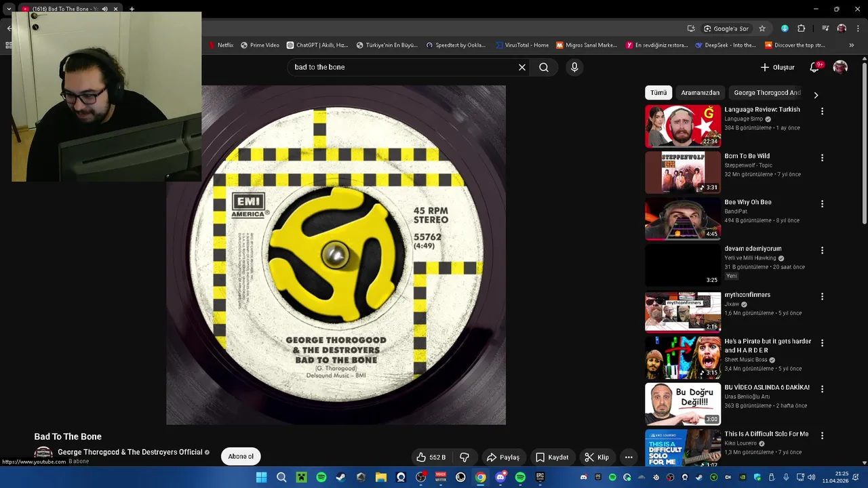Start voice search with the microphone icon
This screenshot has width=868, height=488.
(x=574, y=67)
